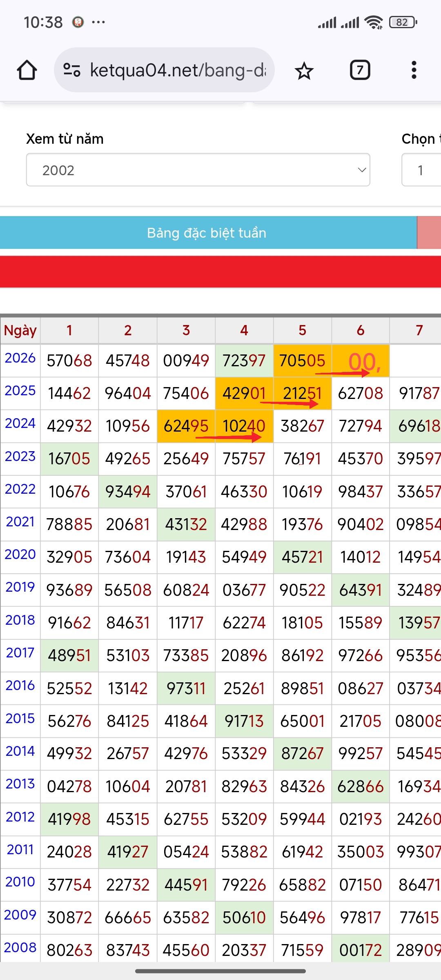Expand the 'Xem từ năm' year dropdown
The image size is (441, 980).
pyautogui.click(x=198, y=170)
